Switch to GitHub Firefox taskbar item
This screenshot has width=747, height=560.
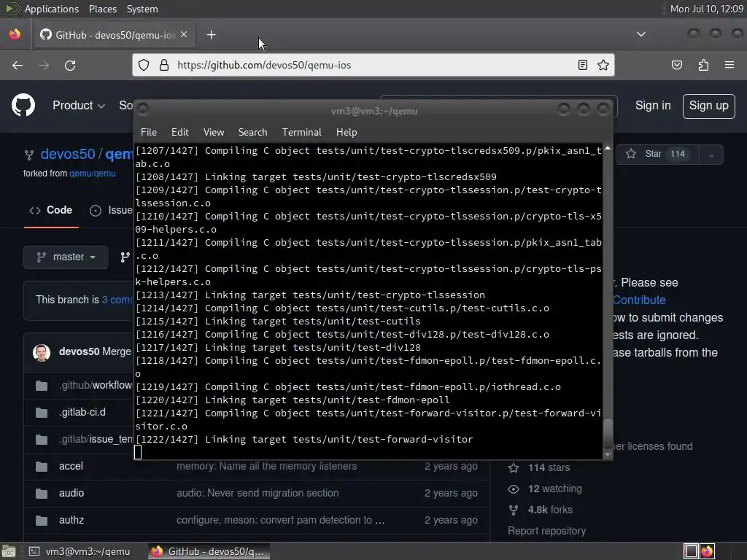click(208, 551)
